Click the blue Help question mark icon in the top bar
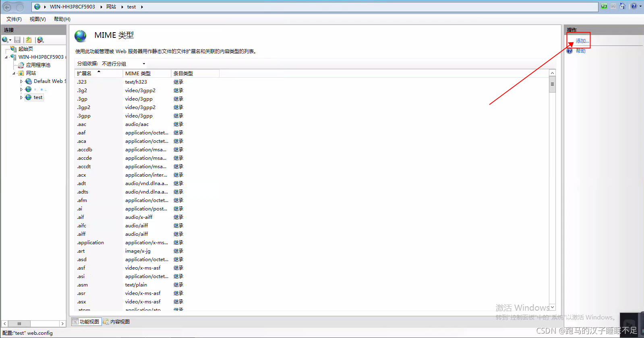Screen dimensions: 644x338 (634, 6)
